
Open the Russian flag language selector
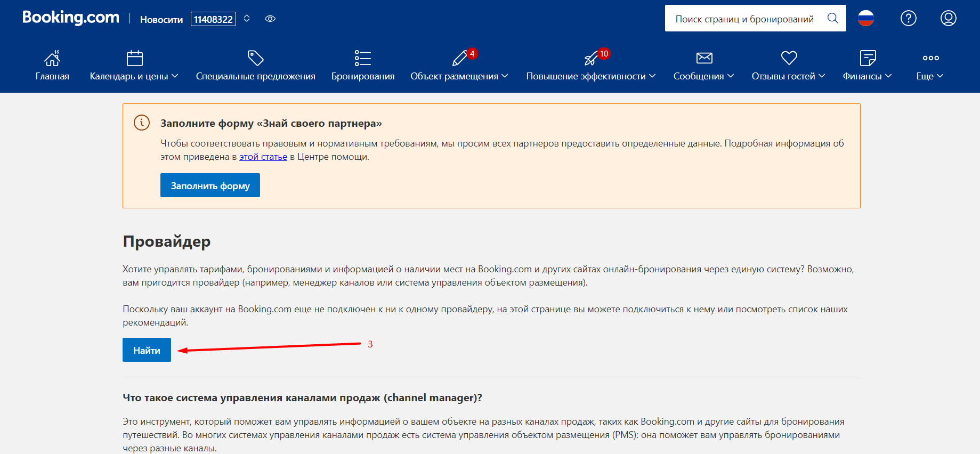coord(866,19)
